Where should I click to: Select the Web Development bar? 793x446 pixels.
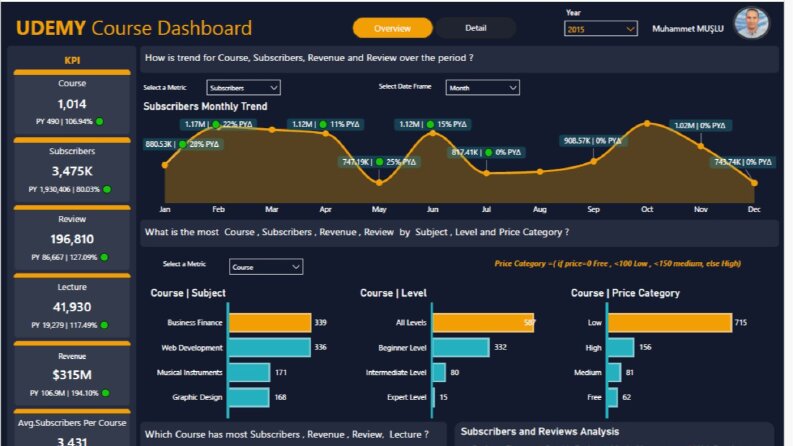coord(269,347)
